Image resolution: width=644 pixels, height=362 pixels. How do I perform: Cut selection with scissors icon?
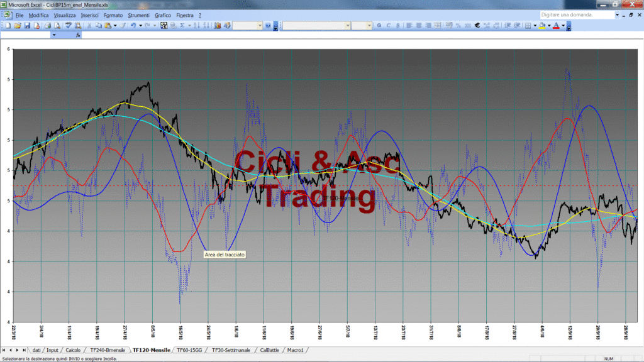[x=89, y=25]
